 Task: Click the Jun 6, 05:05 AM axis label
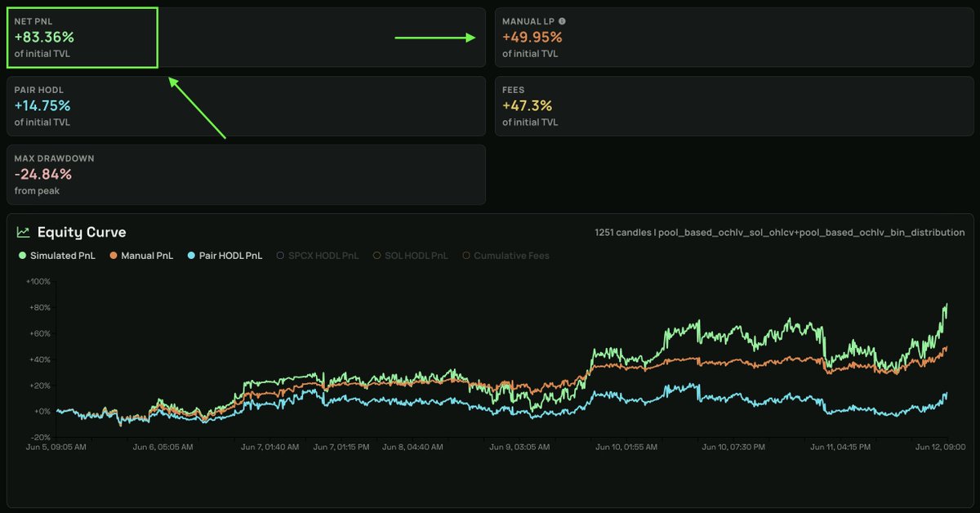tap(163, 448)
